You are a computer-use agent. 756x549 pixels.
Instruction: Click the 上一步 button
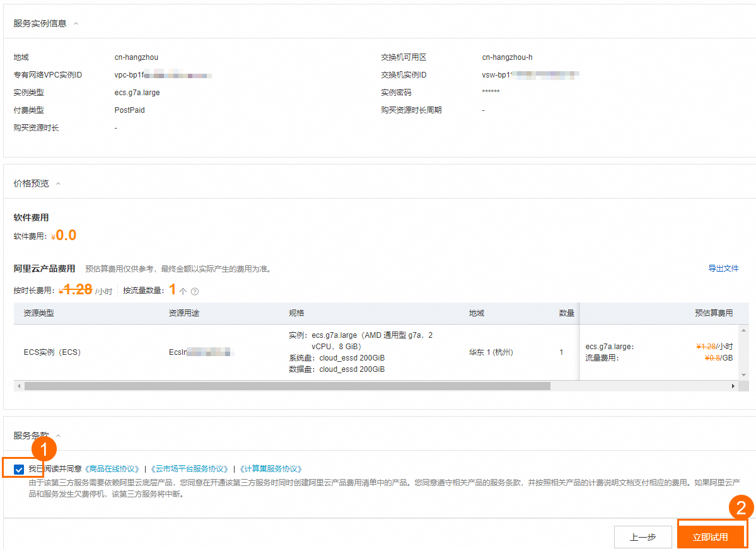tap(643, 537)
